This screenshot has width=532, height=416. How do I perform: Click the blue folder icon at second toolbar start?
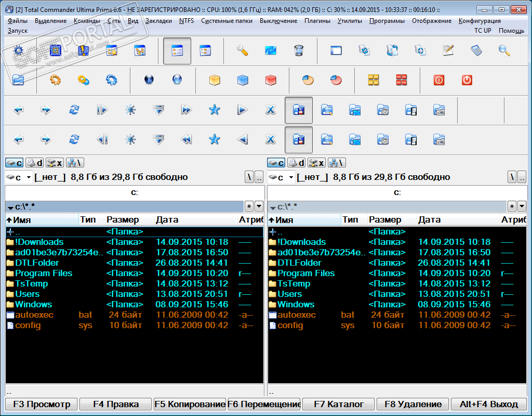coord(18,80)
